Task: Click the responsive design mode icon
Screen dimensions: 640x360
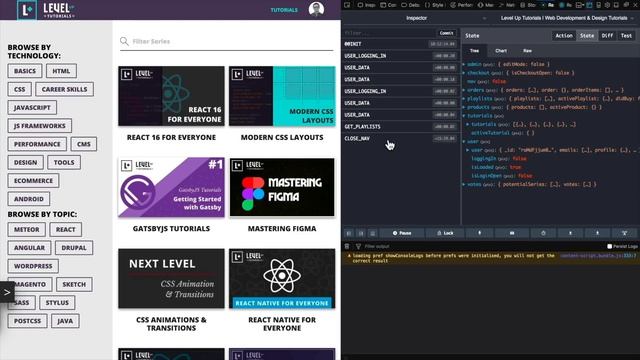Action: (598, 5)
